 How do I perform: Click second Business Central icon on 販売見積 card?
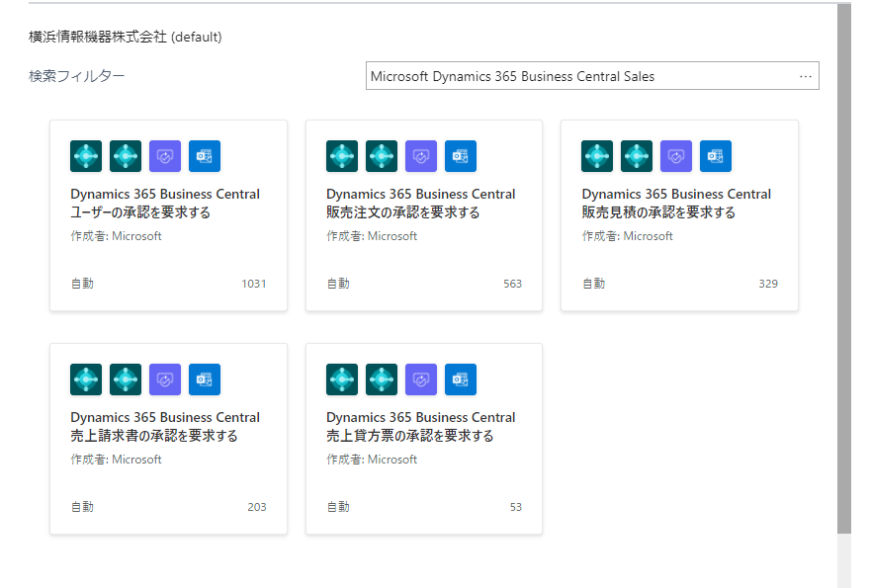point(637,156)
